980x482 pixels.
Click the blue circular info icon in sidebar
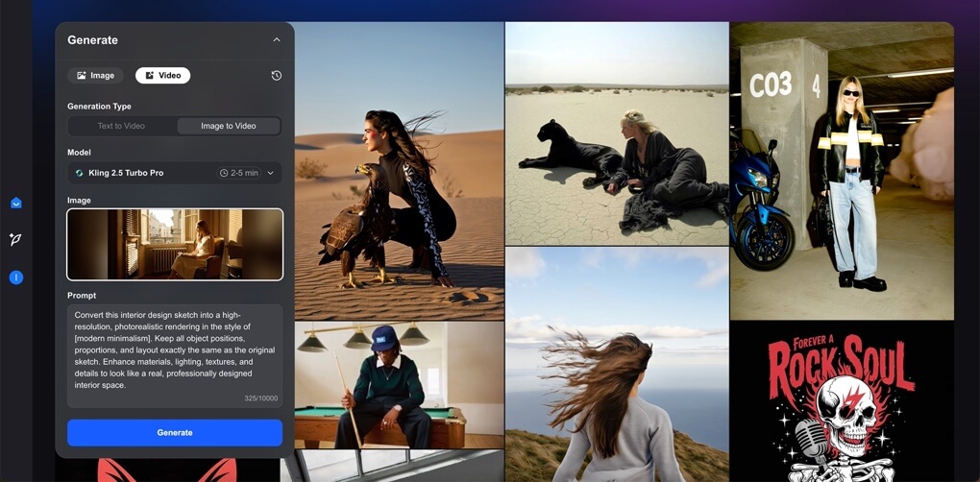(x=16, y=277)
